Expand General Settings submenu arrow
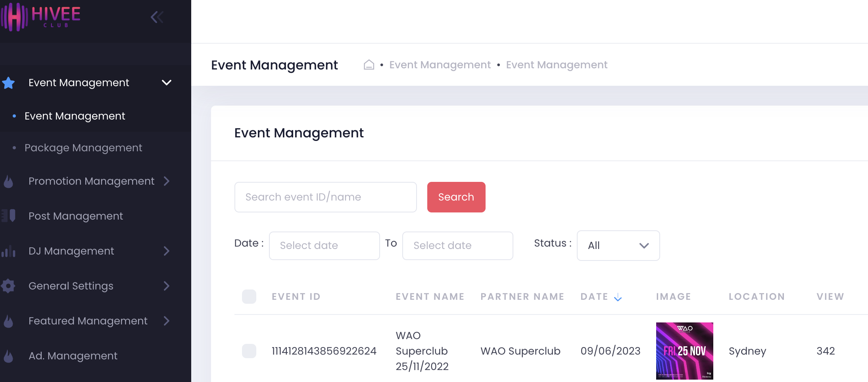The image size is (868, 382). pos(167,286)
